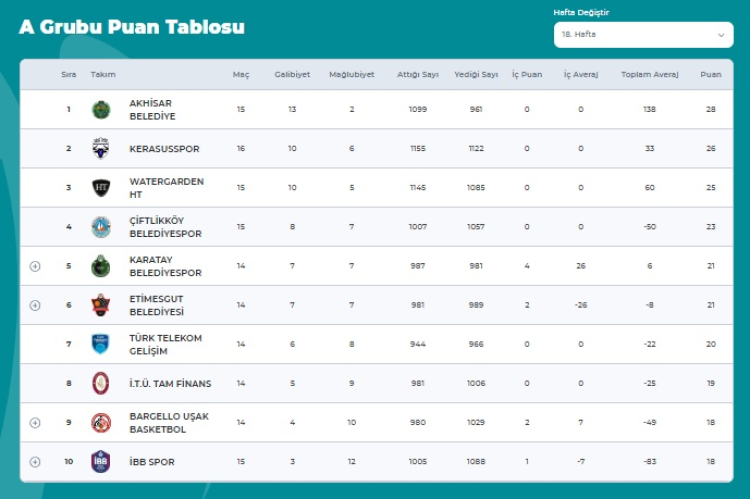
Task: Expand the Etimesgut Belediyesi row details
Action: coord(35,305)
